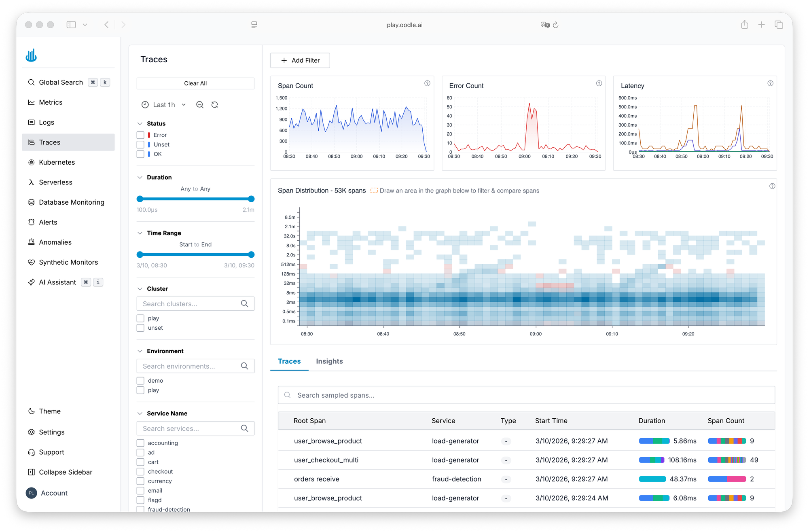Check the demo environment checkbox

pos(140,381)
